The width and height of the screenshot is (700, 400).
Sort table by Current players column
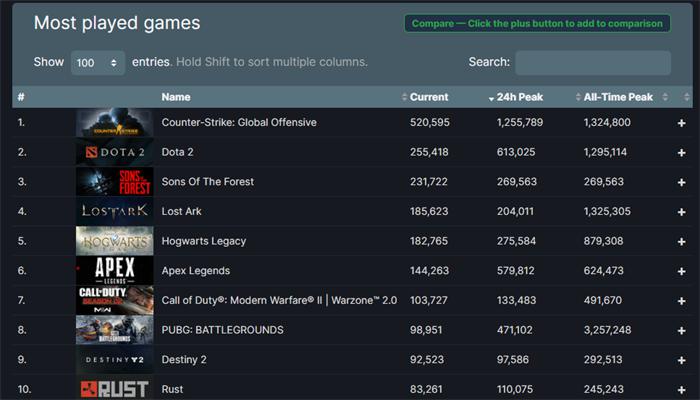pos(429,97)
